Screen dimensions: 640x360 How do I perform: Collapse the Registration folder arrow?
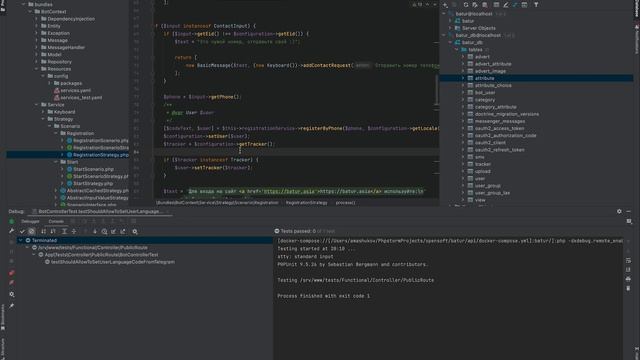tap(56, 133)
